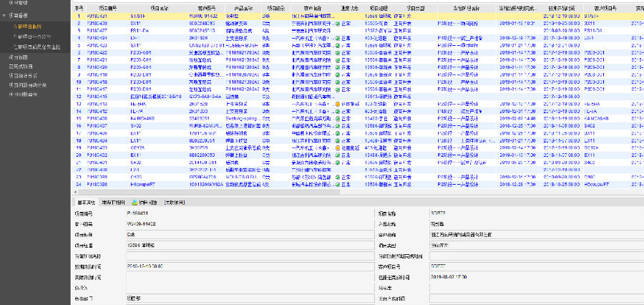Click the green status icon in row PJ180407
The width and height of the screenshot is (644, 305).
pos(338,126)
